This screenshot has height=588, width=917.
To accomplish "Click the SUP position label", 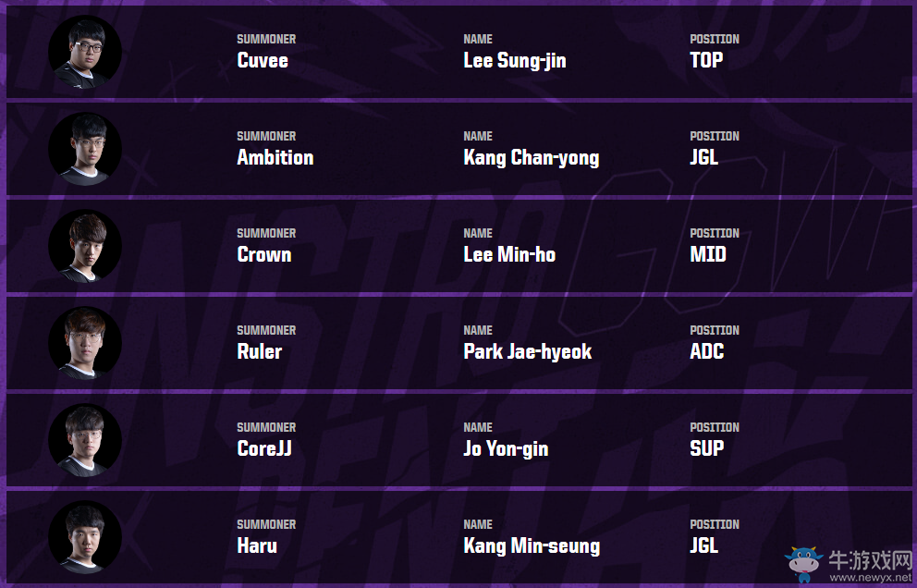I will [x=706, y=449].
